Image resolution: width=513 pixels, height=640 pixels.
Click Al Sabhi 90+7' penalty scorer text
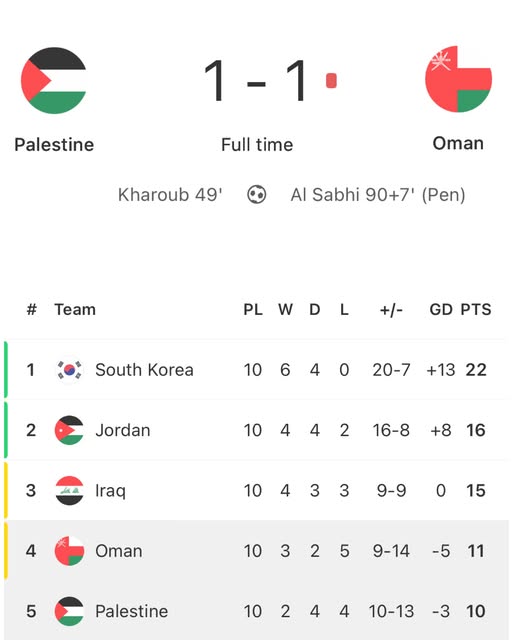[x=378, y=195]
